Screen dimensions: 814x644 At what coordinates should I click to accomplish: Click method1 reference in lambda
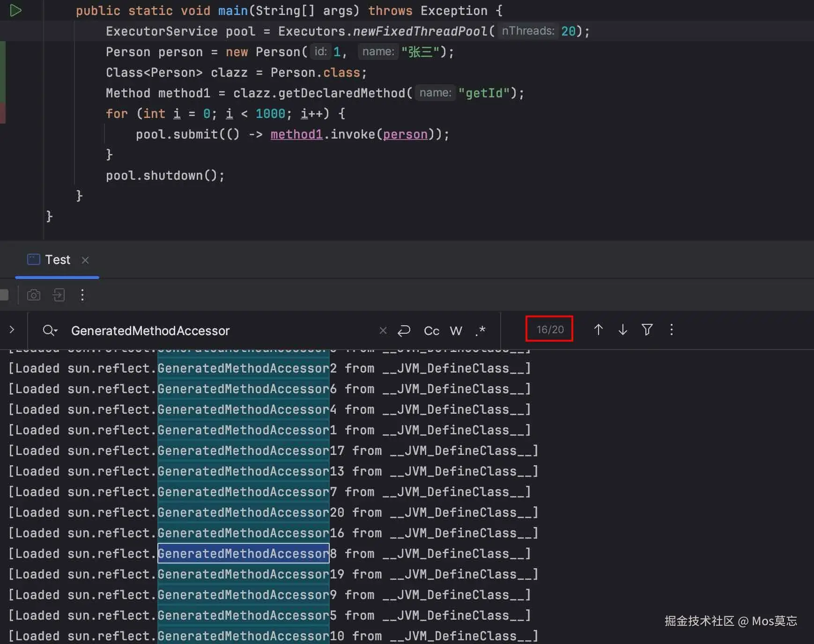tap(296, 134)
